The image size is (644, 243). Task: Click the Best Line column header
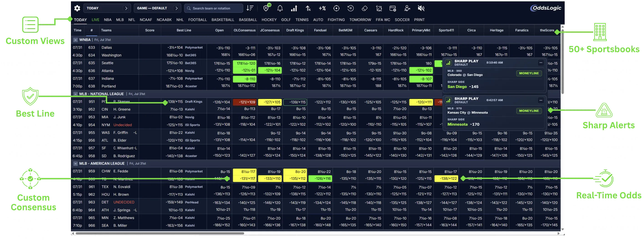[x=184, y=30]
